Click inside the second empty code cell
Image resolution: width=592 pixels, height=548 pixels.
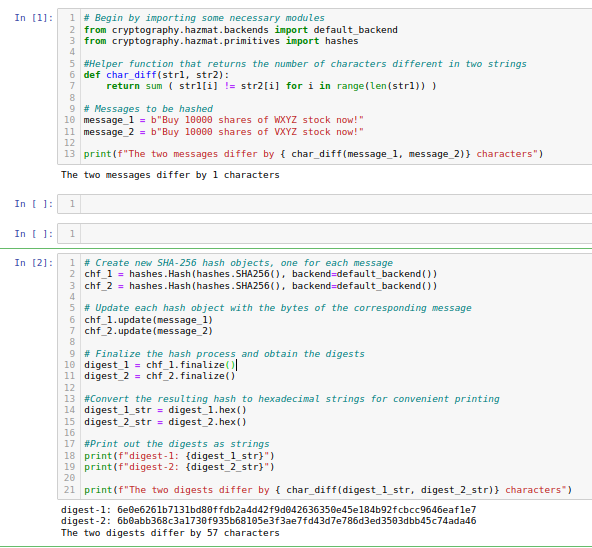point(336,234)
